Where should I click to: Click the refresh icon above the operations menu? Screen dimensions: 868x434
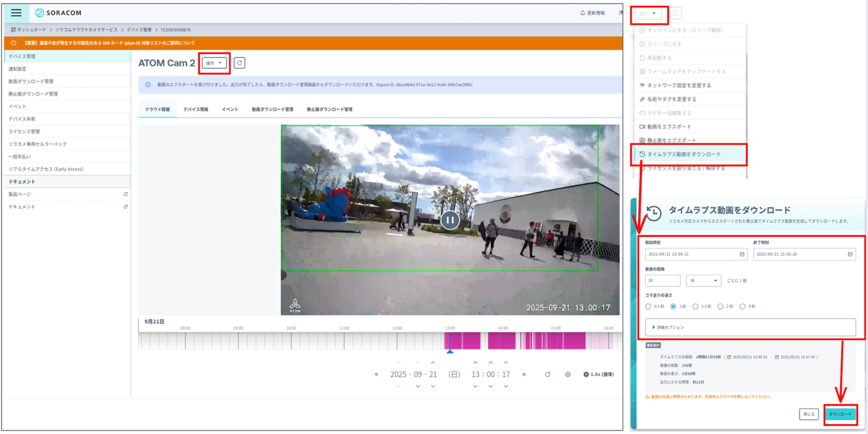676,14
